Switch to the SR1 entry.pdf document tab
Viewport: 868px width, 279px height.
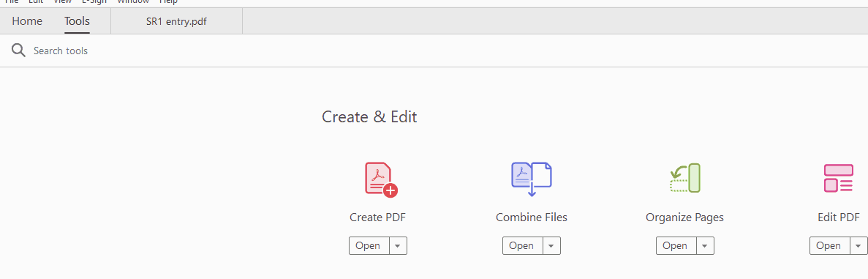coord(176,22)
